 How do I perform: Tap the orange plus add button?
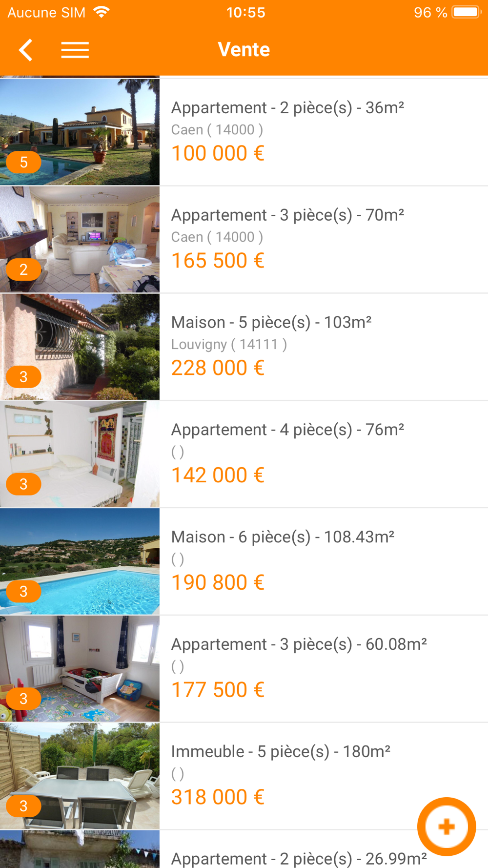click(446, 826)
